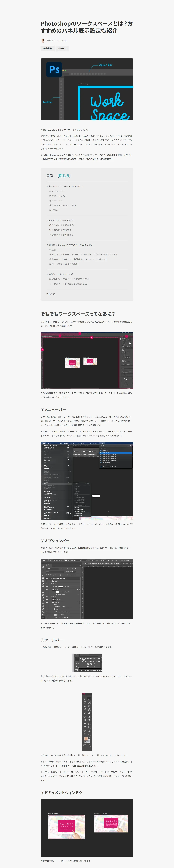This screenshot has height=868, width=174.
Task: Jump to ①左側 in contents
Action: pyautogui.click(x=53, y=250)
